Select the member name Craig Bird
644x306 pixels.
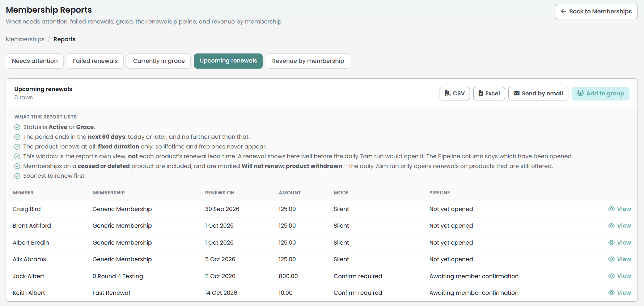coord(27,209)
